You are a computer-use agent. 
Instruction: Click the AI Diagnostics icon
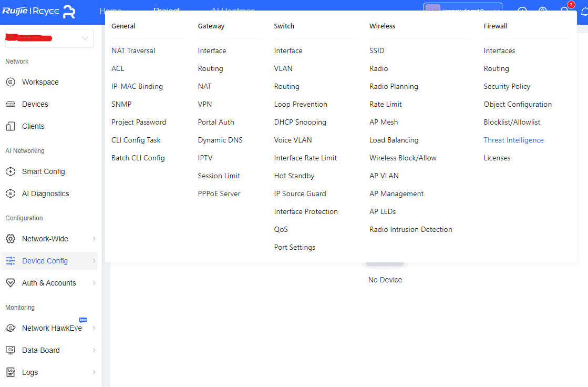(x=11, y=193)
